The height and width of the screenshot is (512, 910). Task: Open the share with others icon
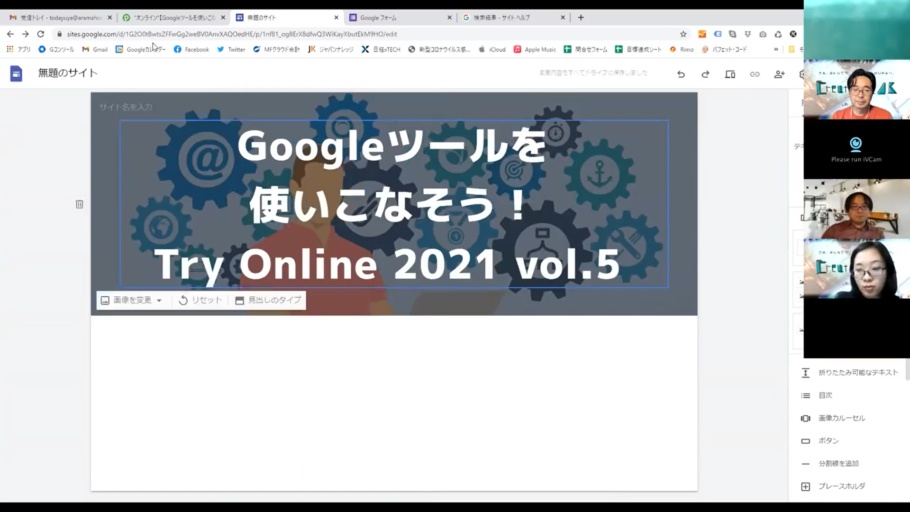pos(779,74)
